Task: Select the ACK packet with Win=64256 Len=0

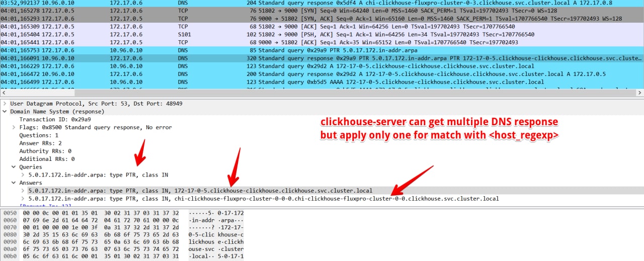Action: coord(322,27)
